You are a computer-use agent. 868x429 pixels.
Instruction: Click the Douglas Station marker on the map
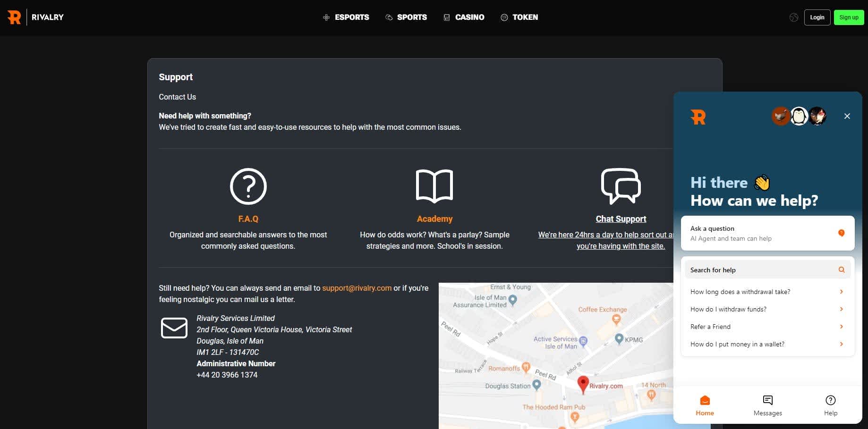pos(536,385)
